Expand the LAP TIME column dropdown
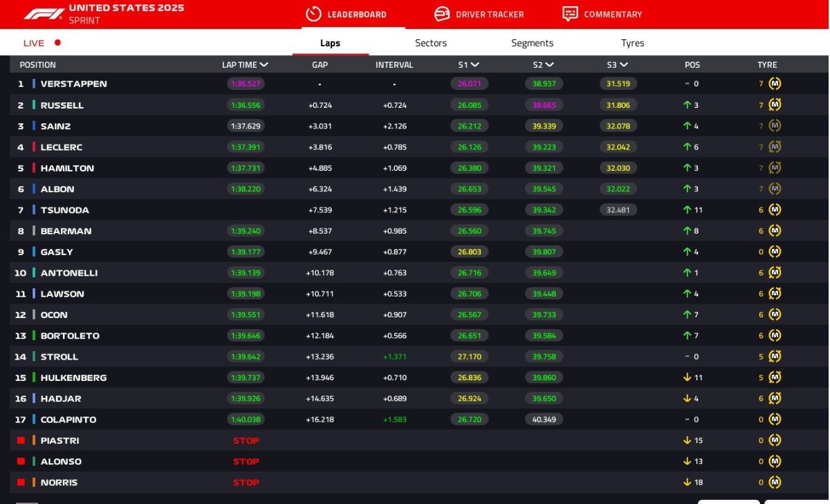 tap(264, 65)
